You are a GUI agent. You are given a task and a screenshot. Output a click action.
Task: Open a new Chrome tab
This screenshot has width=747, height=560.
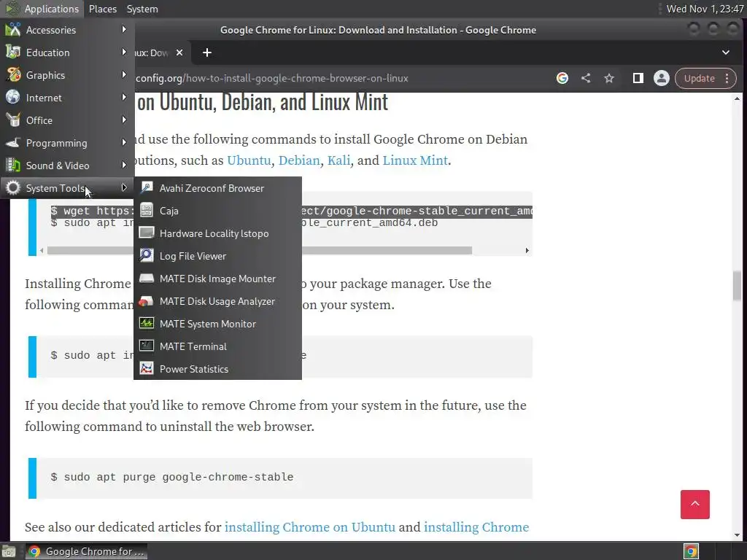click(x=206, y=52)
